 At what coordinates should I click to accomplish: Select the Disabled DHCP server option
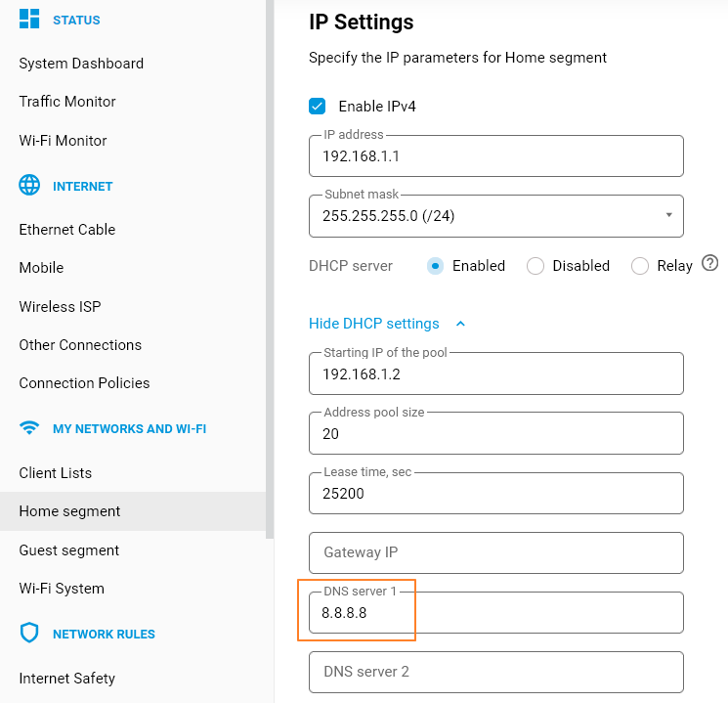pos(535,266)
